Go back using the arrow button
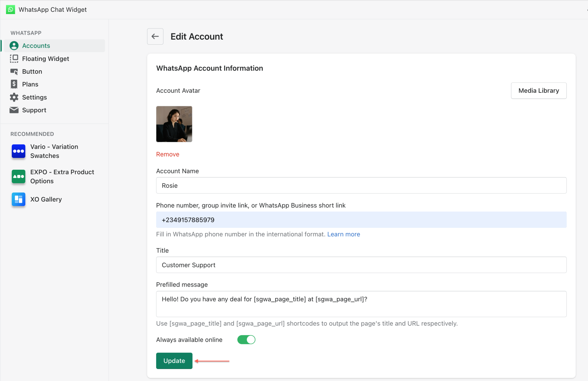Screen dimensions: 588x381 click(x=155, y=36)
